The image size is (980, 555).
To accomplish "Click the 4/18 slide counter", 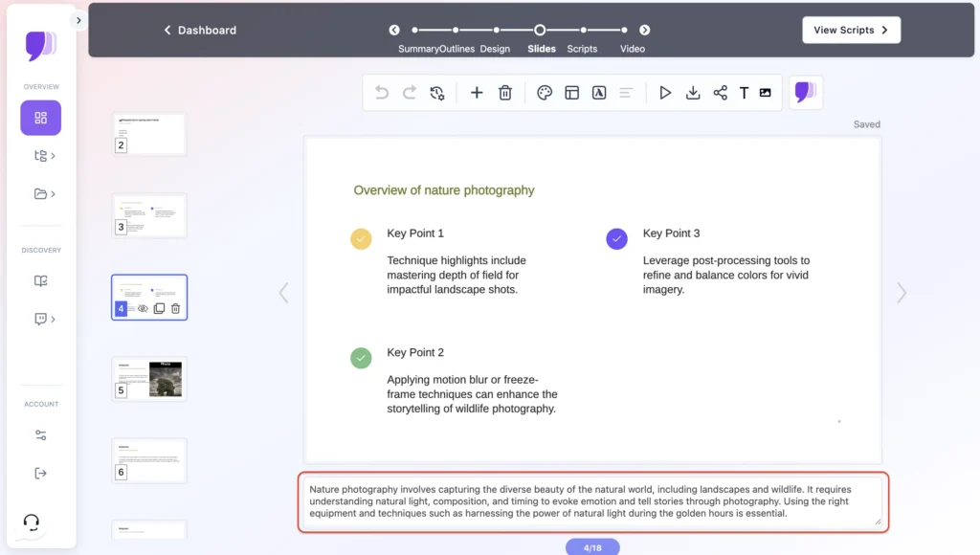I will [592, 547].
